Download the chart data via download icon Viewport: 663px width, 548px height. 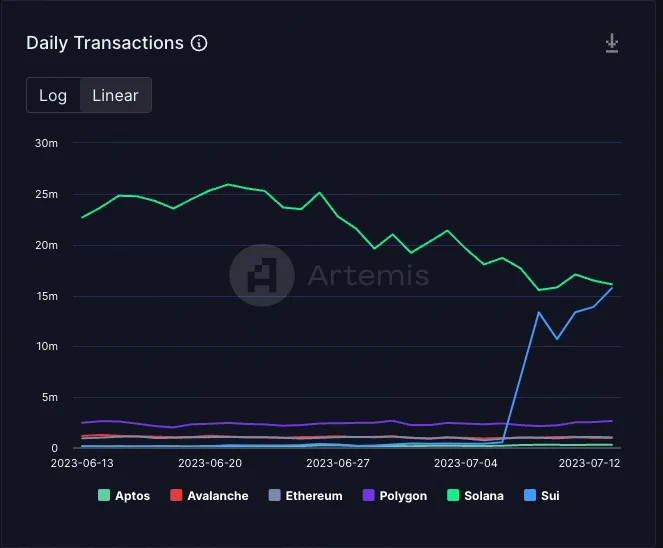click(x=611, y=44)
